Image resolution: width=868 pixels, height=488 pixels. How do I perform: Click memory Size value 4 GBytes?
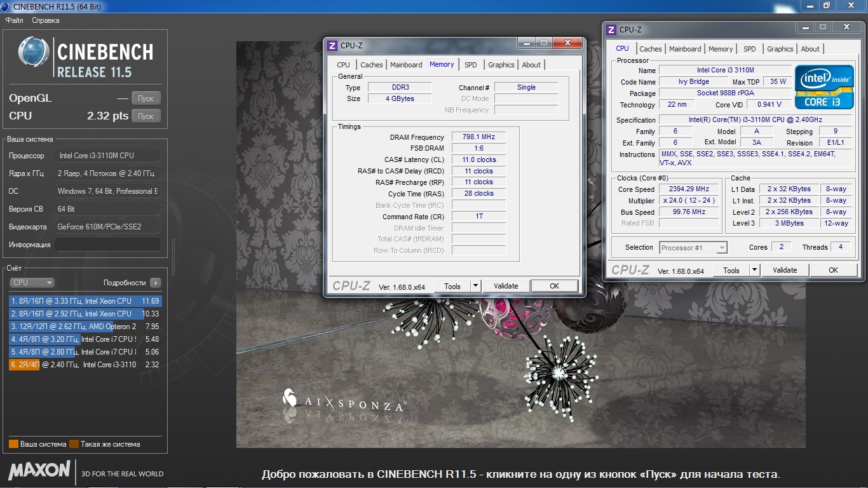[400, 98]
